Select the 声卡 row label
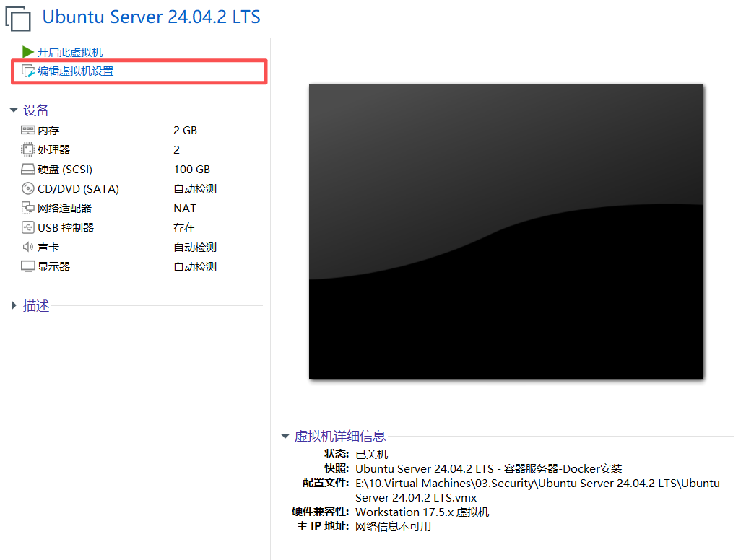The width and height of the screenshot is (741, 560). 48,247
